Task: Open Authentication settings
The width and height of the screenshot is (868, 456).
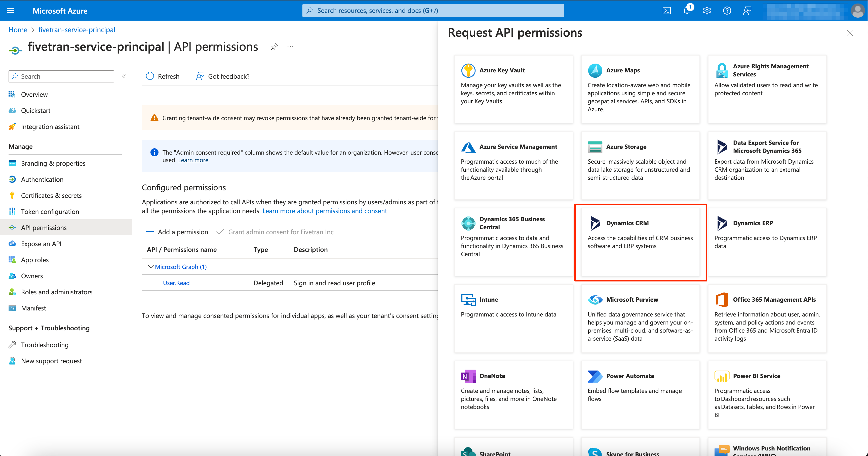Action: coord(42,179)
